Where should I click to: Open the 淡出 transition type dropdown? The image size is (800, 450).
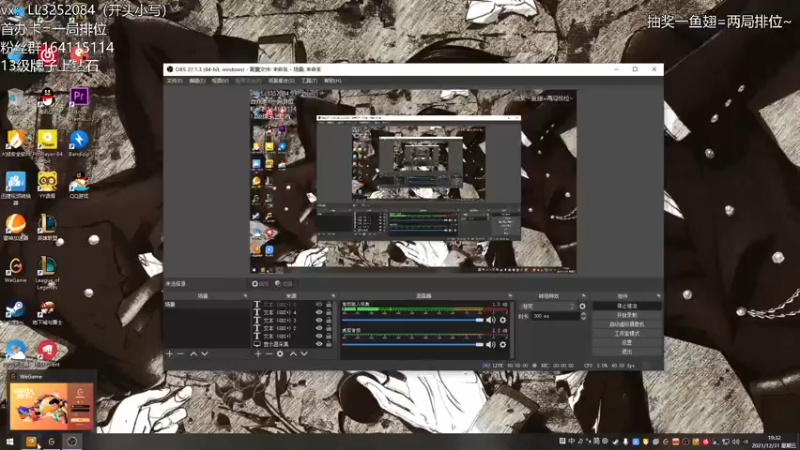point(547,306)
